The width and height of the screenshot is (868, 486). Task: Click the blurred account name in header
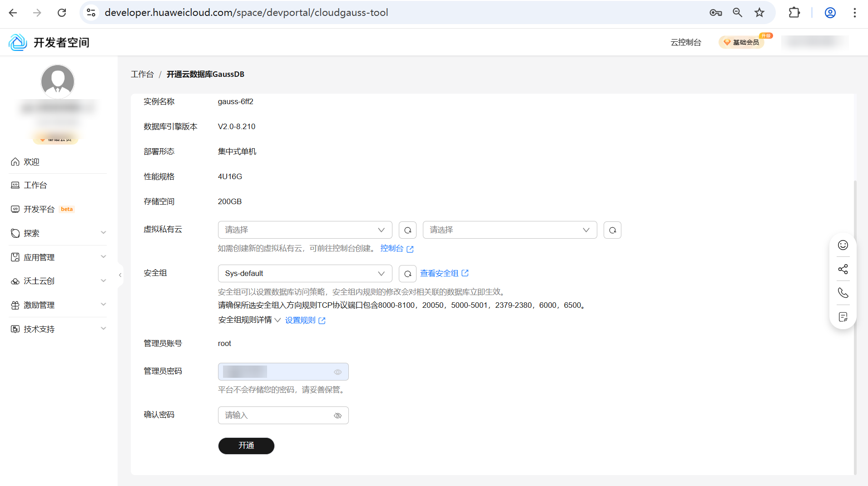tap(814, 42)
